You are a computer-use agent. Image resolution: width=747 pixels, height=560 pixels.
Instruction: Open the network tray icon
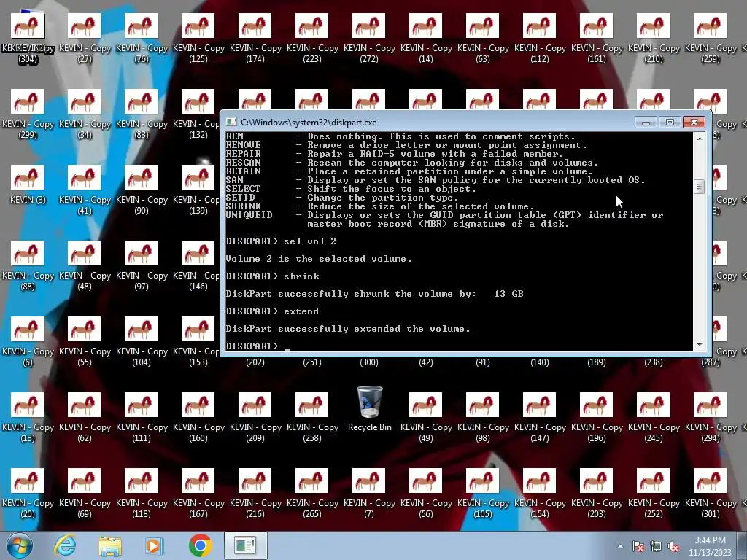click(656, 546)
